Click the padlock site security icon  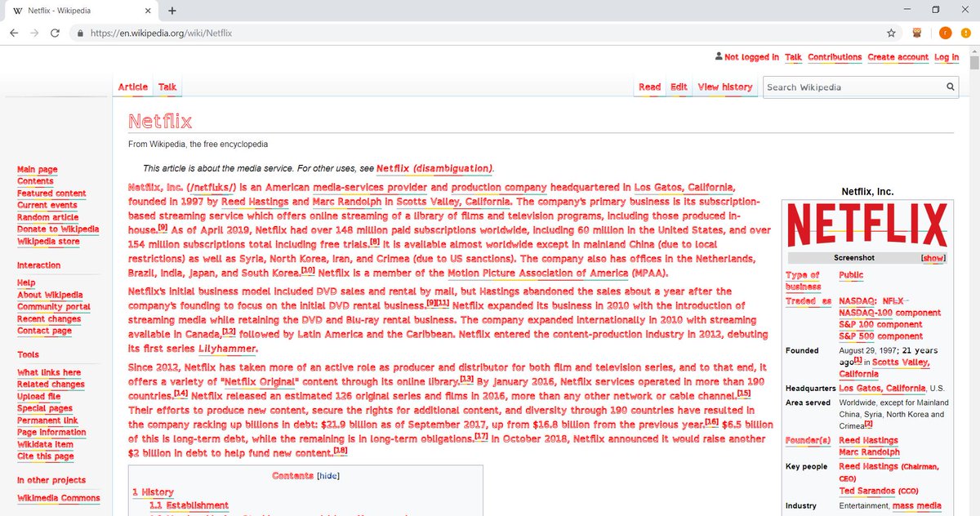pos(79,33)
